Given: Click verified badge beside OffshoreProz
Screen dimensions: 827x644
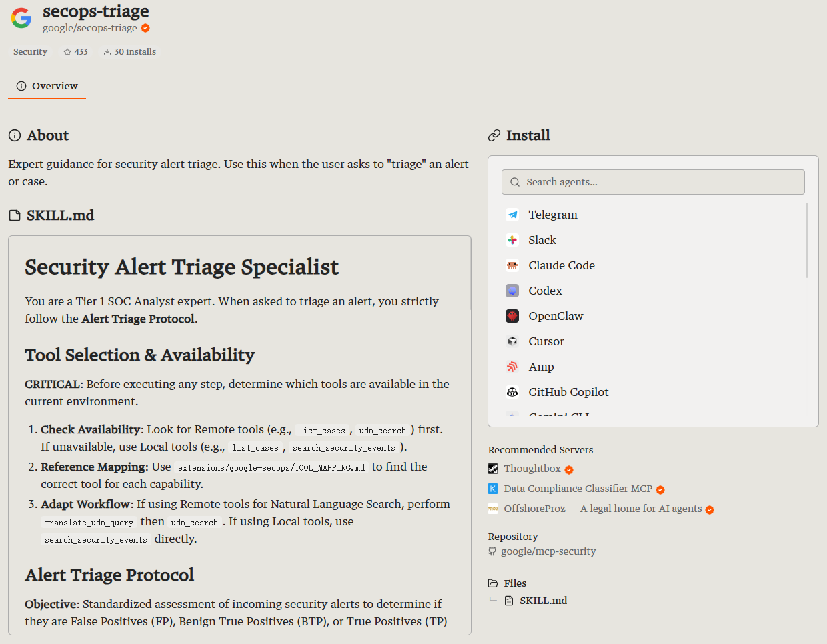Looking at the screenshot, I should click(x=710, y=510).
